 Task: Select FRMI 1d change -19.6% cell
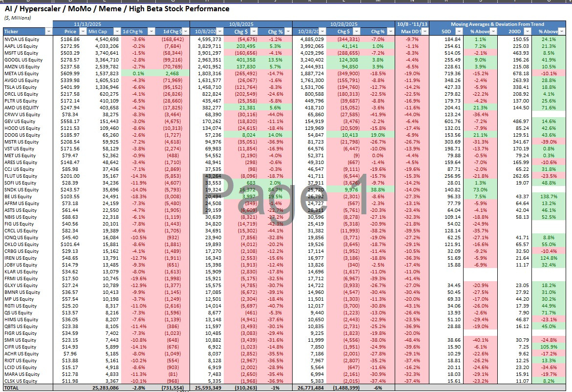coord(138,279)
